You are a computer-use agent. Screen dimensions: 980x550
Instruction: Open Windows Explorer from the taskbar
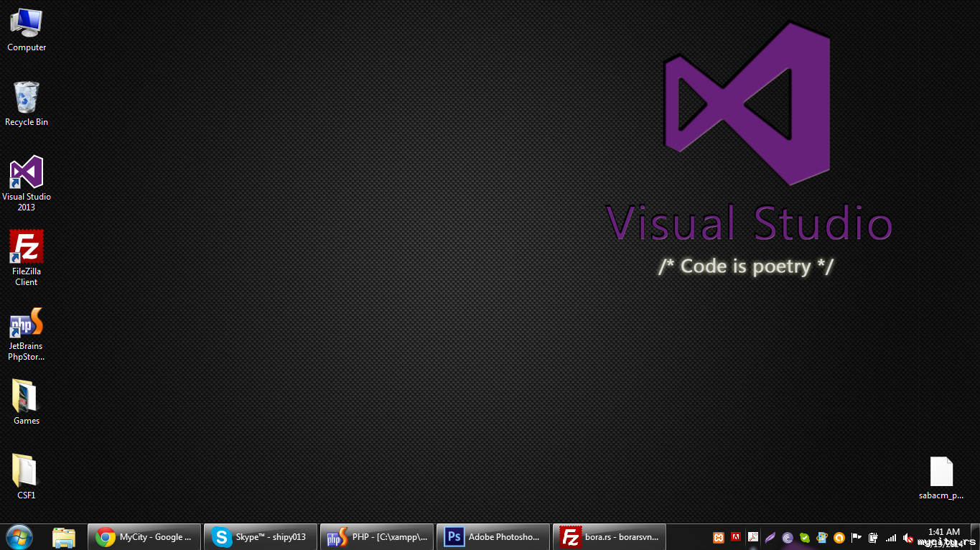(x=64, y=537)
